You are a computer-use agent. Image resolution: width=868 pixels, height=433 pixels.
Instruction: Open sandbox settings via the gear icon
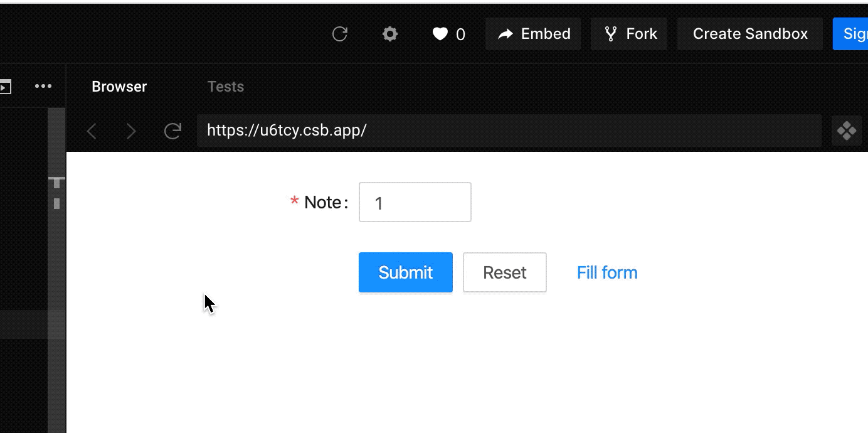point(389,35)
